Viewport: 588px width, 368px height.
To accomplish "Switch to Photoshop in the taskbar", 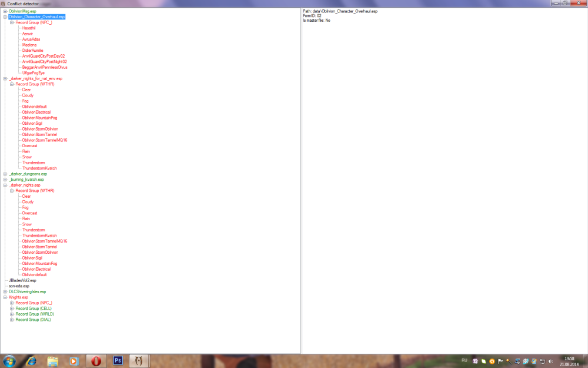I will [118, 361].
